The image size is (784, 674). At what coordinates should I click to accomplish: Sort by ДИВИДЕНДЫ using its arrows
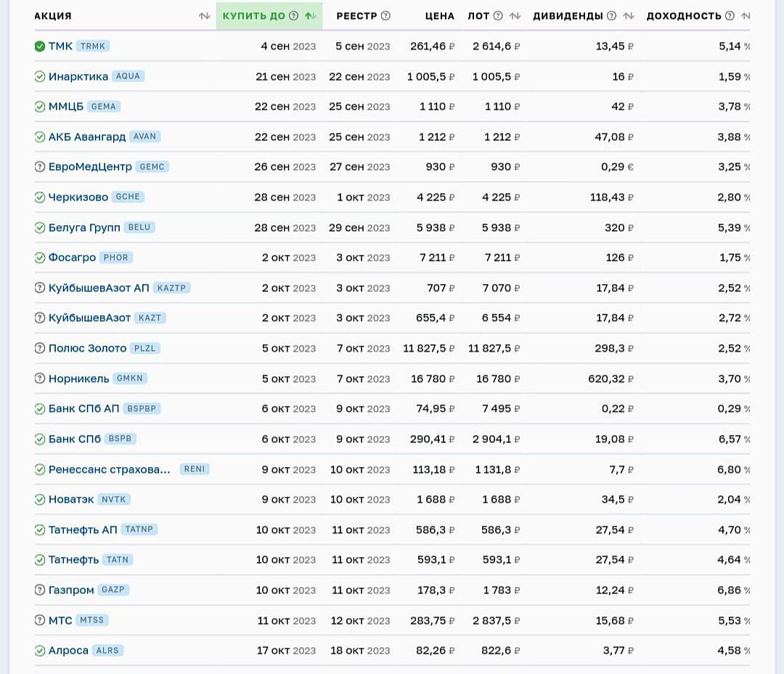coord(629,16)
